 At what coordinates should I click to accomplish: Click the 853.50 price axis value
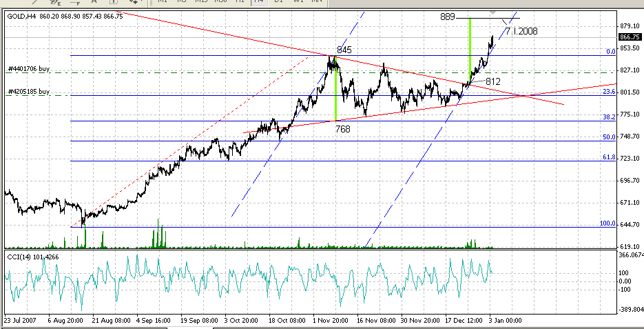click(630, 48)
